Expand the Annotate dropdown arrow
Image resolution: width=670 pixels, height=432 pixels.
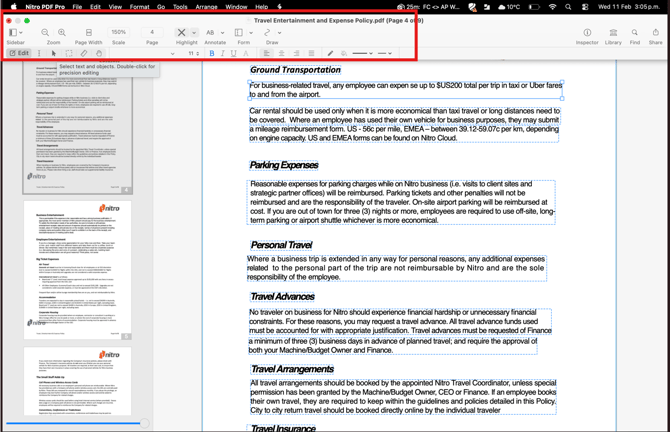coord(222,32)
